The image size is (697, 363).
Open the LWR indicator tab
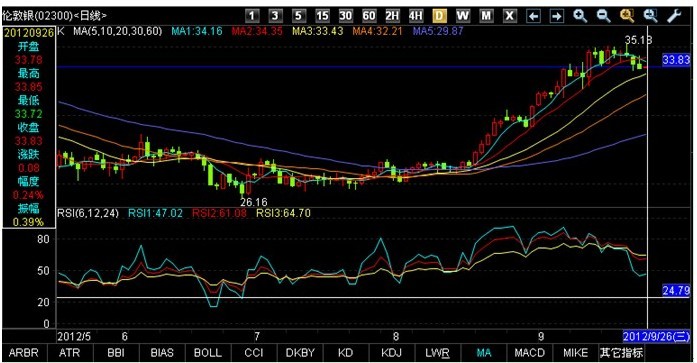coord(438,353)
